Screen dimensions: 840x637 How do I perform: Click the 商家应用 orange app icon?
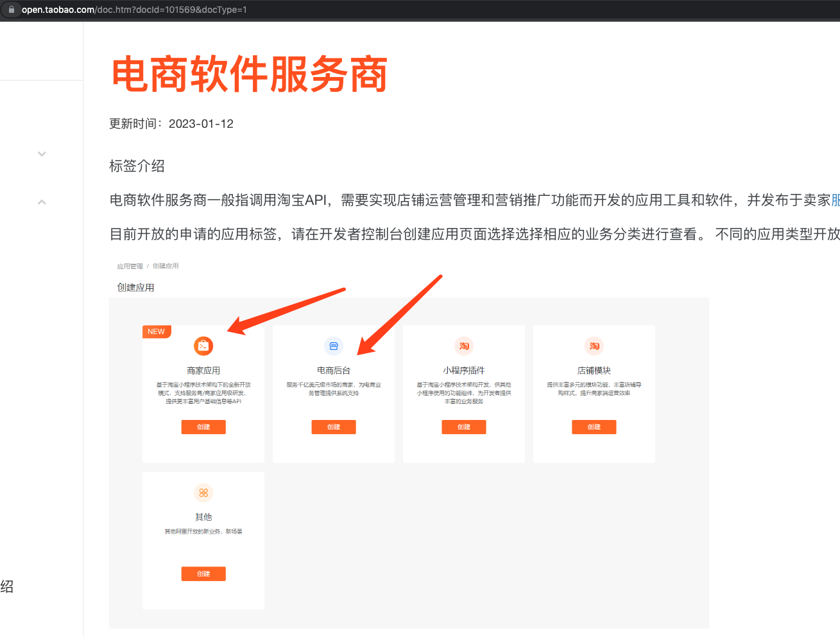[203, 346]
